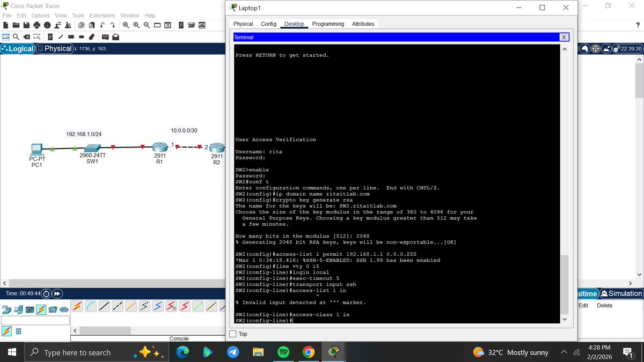Click the workspace scroll-left arrow
Viewport: 644px width, 362px height.
(x=4, y=283)
